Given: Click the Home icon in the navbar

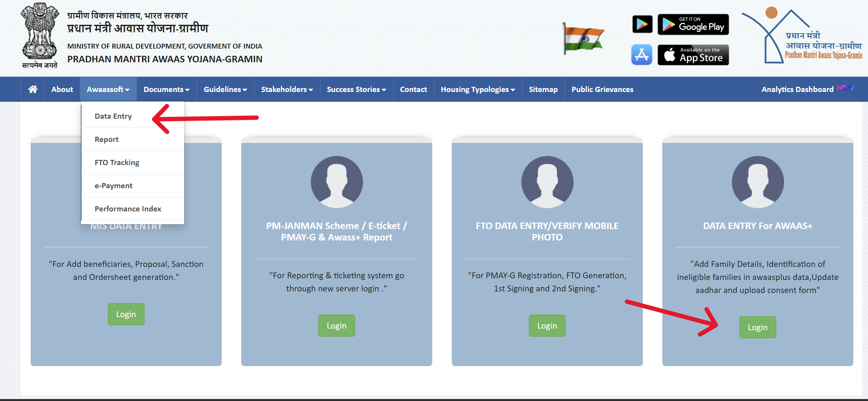Looking at the screenshot, I should click(x=33, y=89).
